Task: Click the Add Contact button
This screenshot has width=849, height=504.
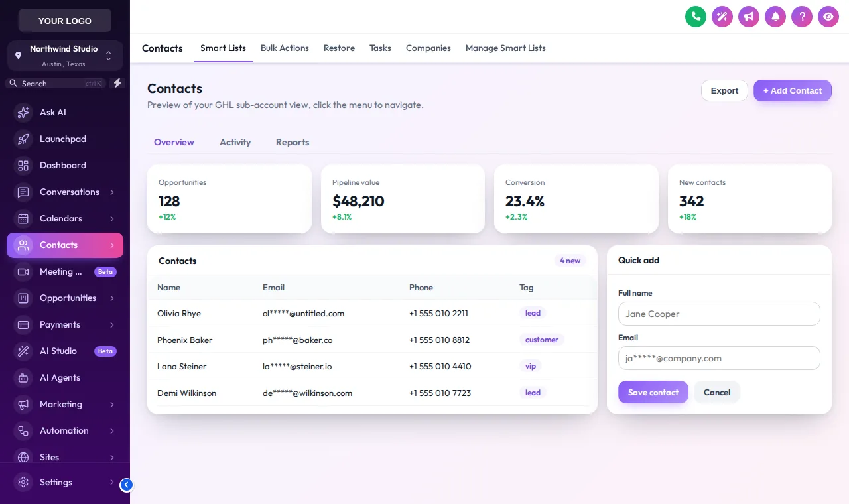Action: coord(793,91)
